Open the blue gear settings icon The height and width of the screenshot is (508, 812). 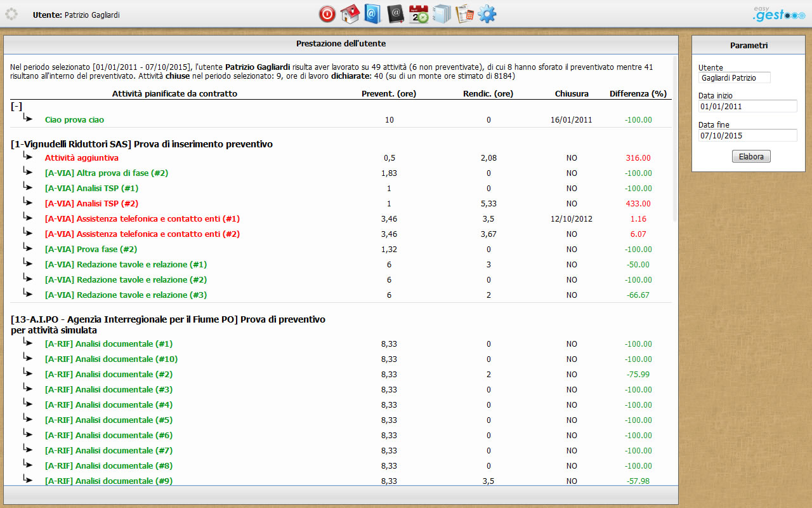(x=487, y=14)
